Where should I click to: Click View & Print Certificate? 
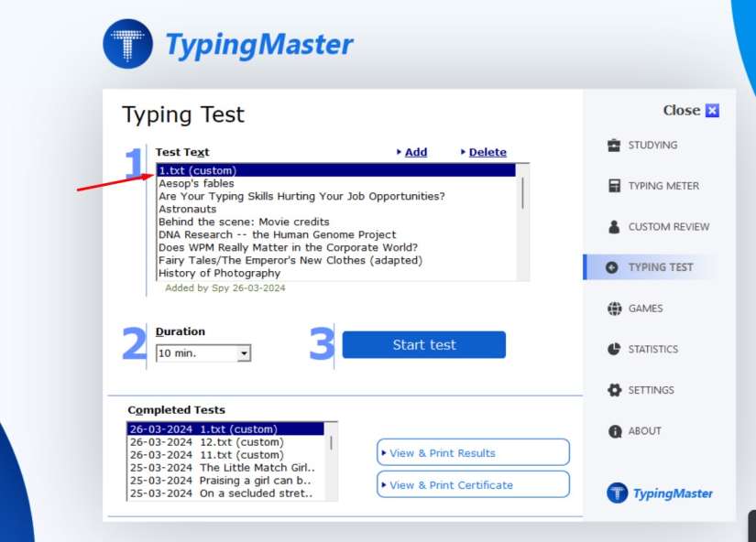pyautogui.click(x=473, y=484)
